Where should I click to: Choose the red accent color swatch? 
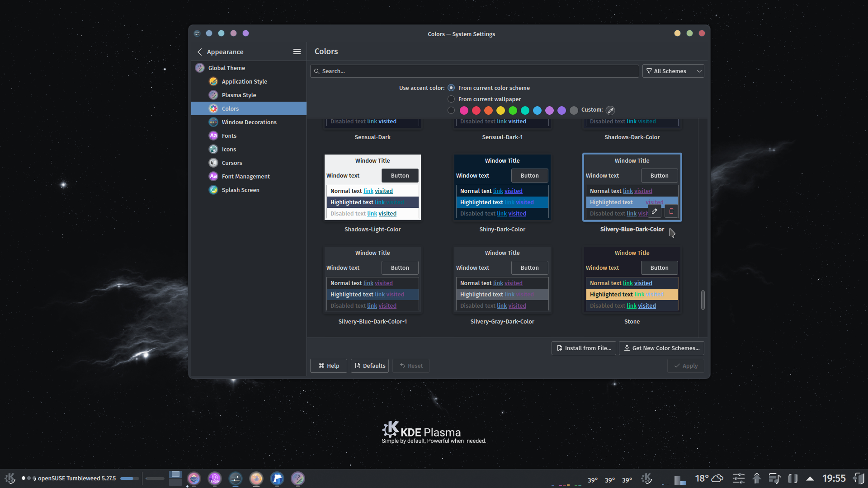click(x=476, y=110)
